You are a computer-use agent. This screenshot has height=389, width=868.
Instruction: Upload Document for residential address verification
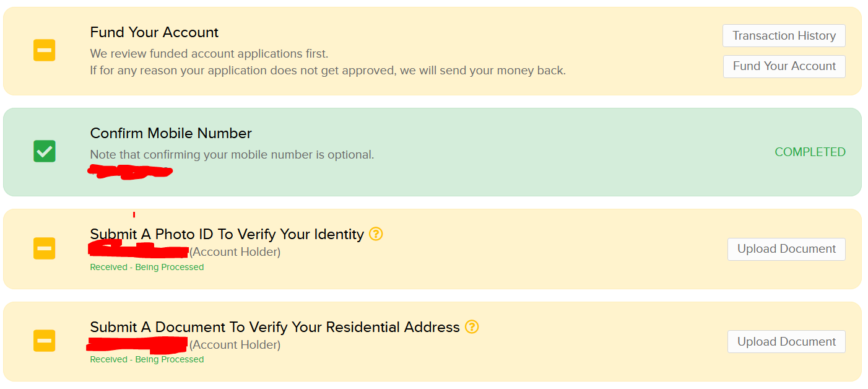[786, 342]
